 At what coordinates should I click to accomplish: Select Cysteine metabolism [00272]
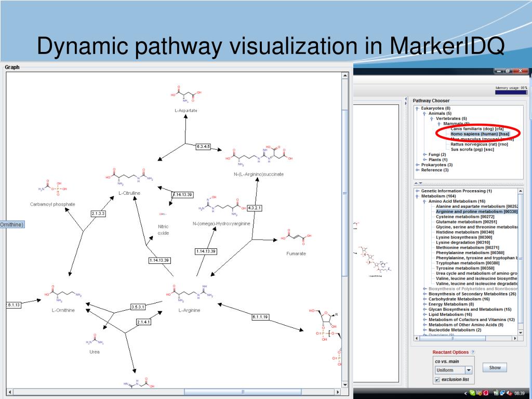pyautogui.click(x=465, y=217)
